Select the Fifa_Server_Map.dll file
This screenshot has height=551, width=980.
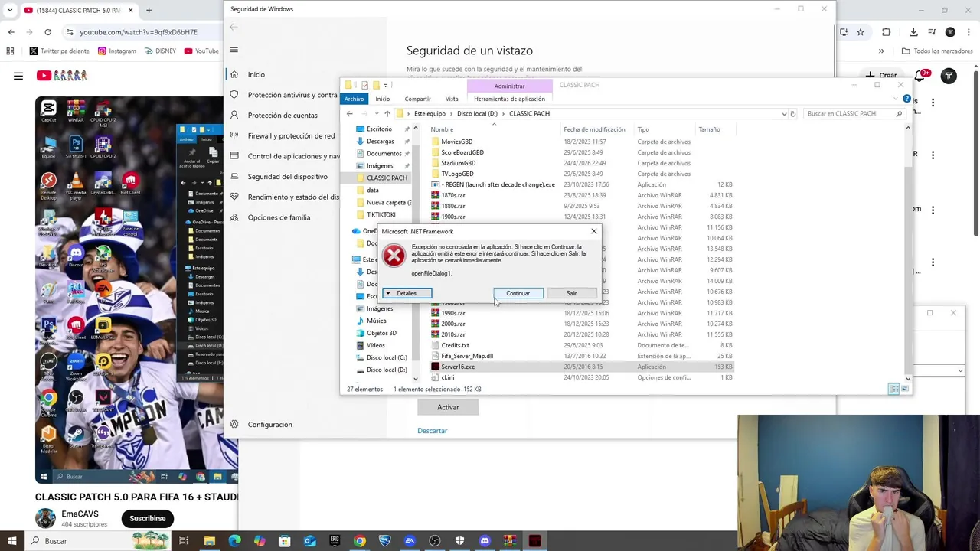467,356
